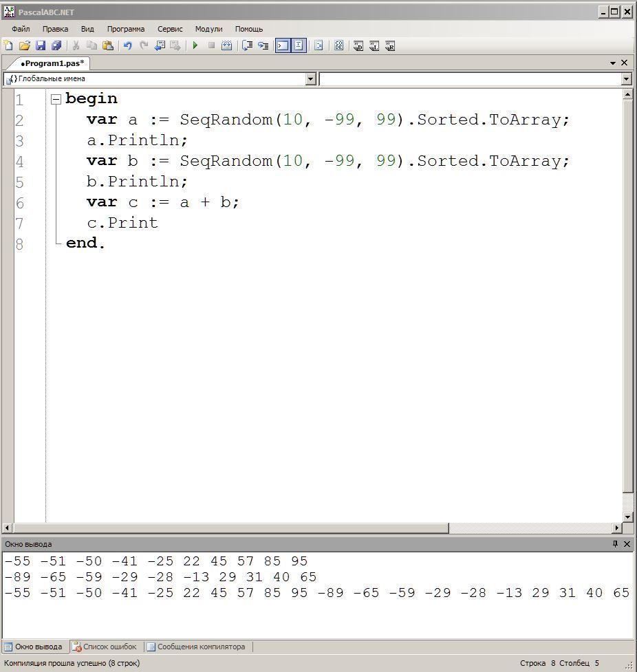Open the Сервис menu
637x672 pixels.
170,29
